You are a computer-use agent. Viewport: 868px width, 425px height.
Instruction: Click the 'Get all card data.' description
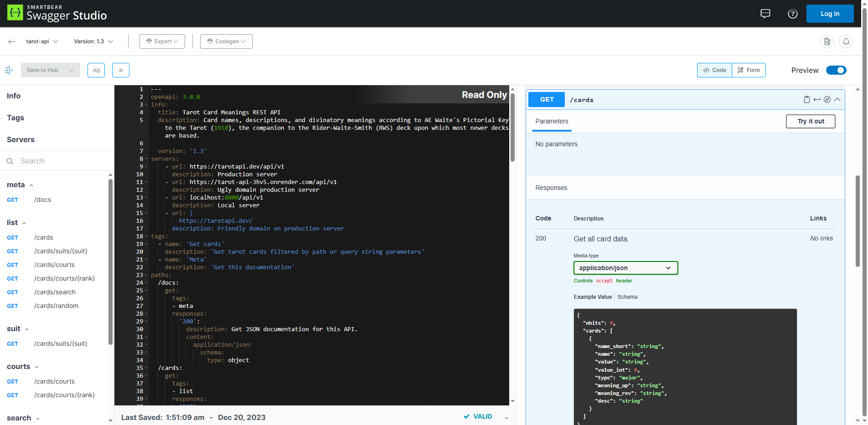[601, 239]
